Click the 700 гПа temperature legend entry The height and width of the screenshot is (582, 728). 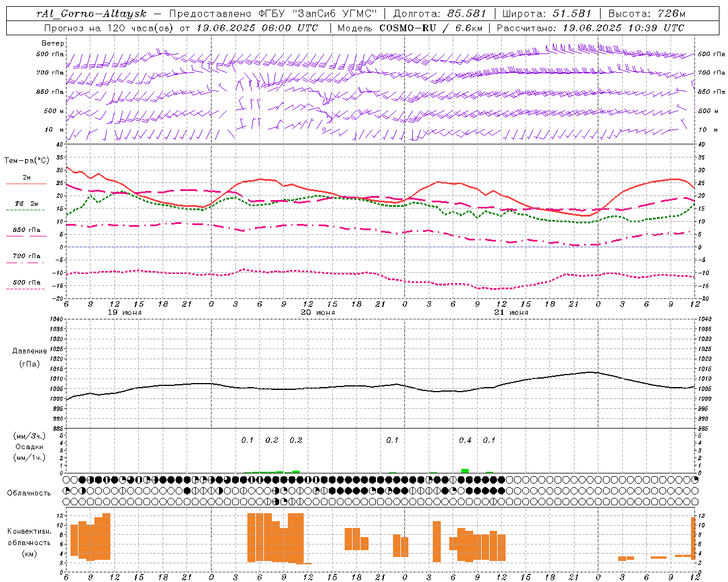[x=27, y=256]
